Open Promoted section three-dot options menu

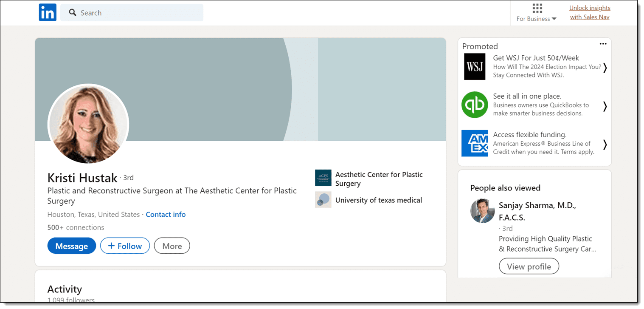[603, 44]
